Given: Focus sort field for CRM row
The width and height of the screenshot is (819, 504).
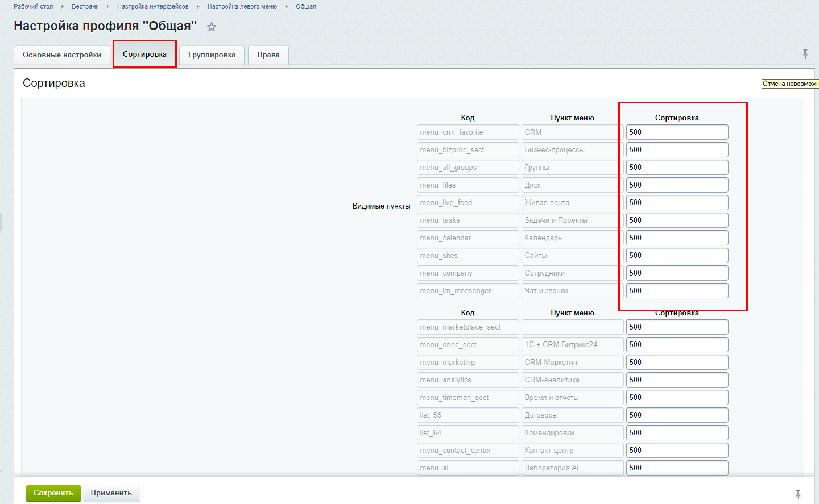Looking at the screenshot, I should (677, 132).
